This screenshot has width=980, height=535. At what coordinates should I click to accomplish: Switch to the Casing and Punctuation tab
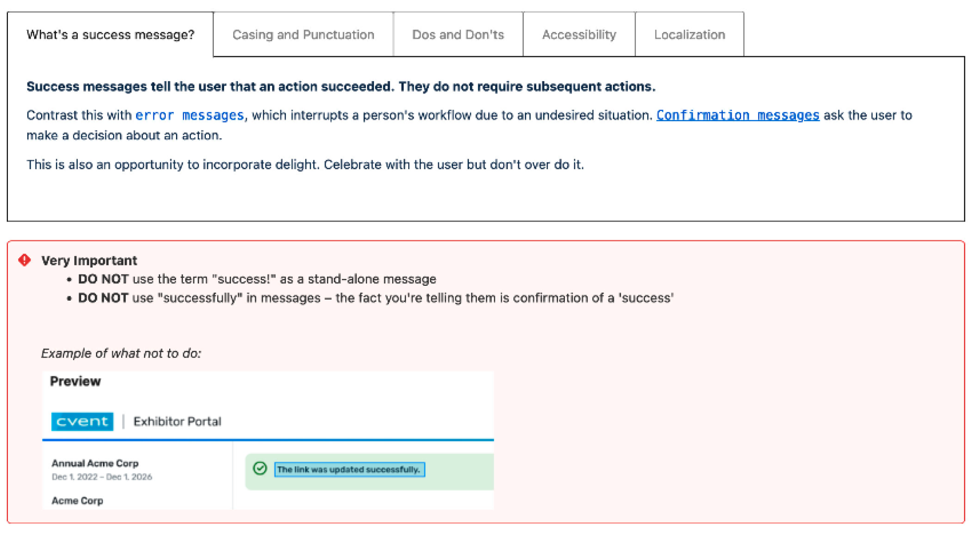coord(303,35)
